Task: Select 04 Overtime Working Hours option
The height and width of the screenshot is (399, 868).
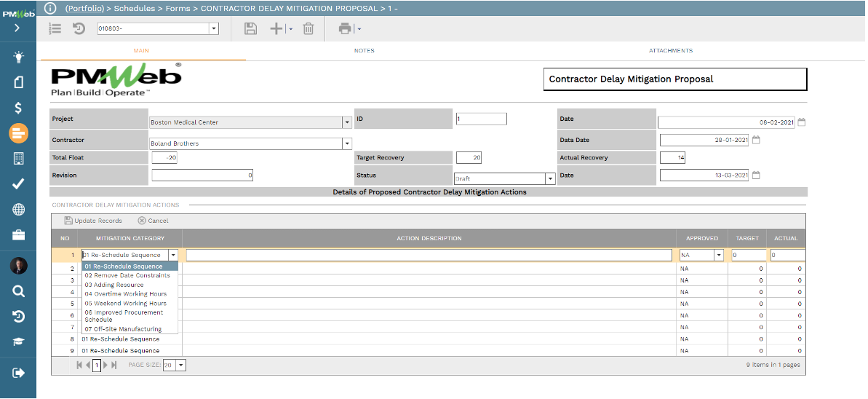Action: coord(130,293)
